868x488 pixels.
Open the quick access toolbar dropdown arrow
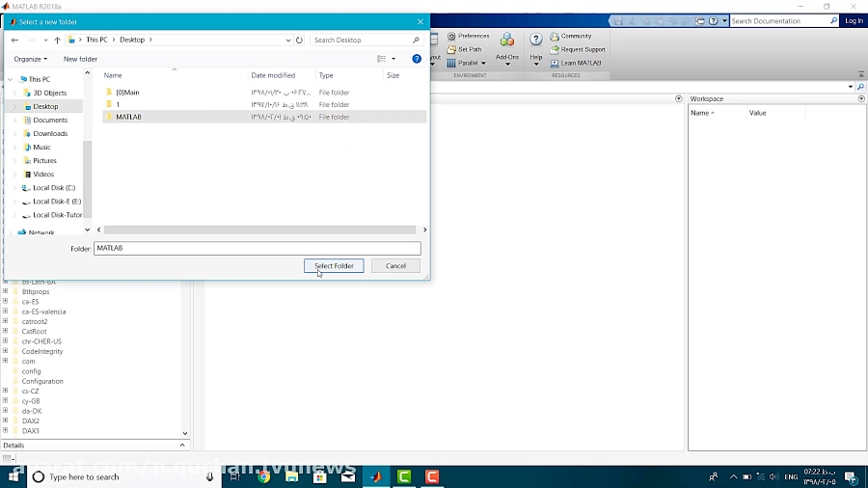tap(724, 21)
